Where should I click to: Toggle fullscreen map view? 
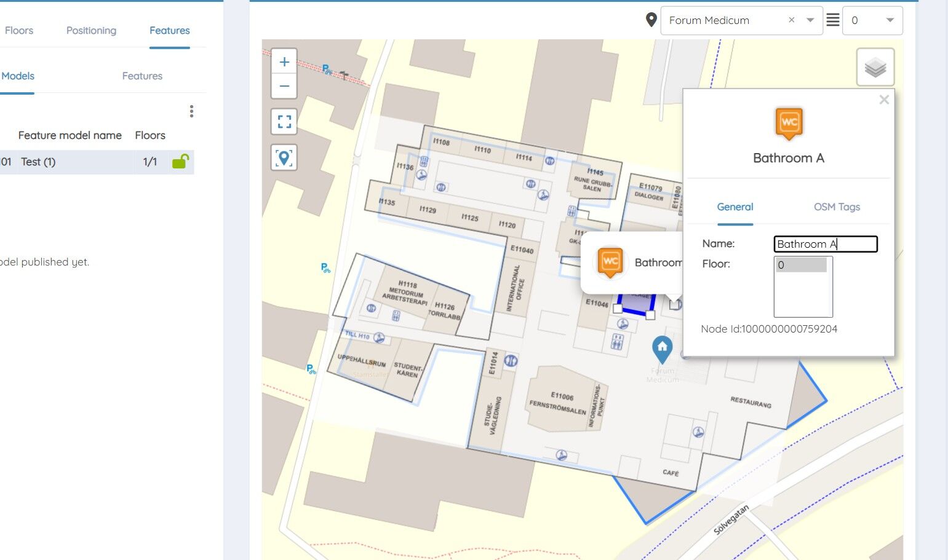(284, 122)
